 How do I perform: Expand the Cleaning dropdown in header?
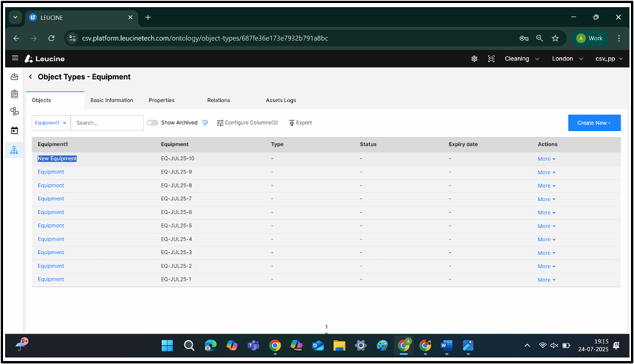(520, 59)
